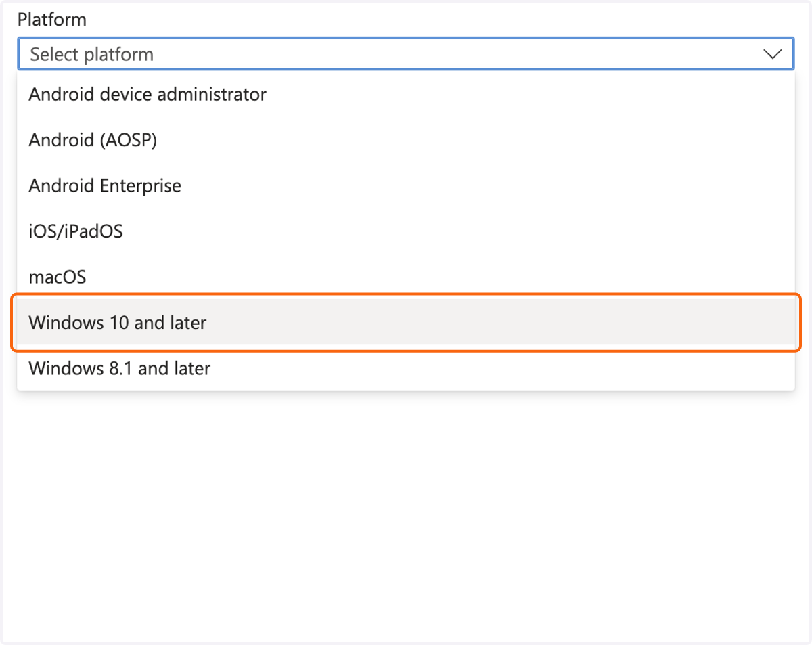The image size is (812, 645).
Task: Click the Platform dropdown chevron arrow
Action: [772, 54]
